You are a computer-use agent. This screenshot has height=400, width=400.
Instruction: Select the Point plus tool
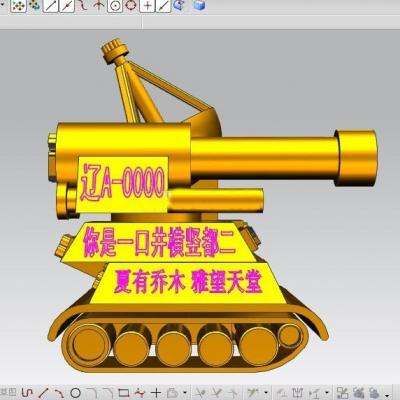pos(156,393)
